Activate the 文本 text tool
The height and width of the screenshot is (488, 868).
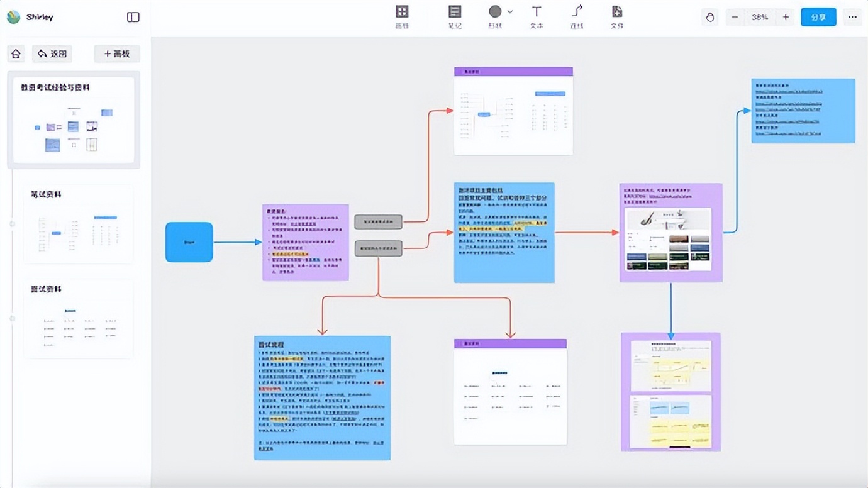(536, 16)
